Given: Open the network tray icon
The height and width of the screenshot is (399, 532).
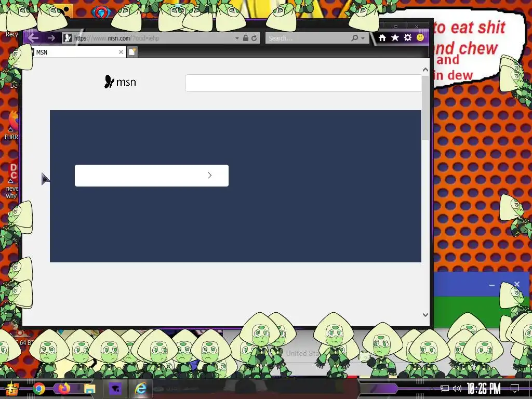Looking at the screenshot, I should coord(445,389).
